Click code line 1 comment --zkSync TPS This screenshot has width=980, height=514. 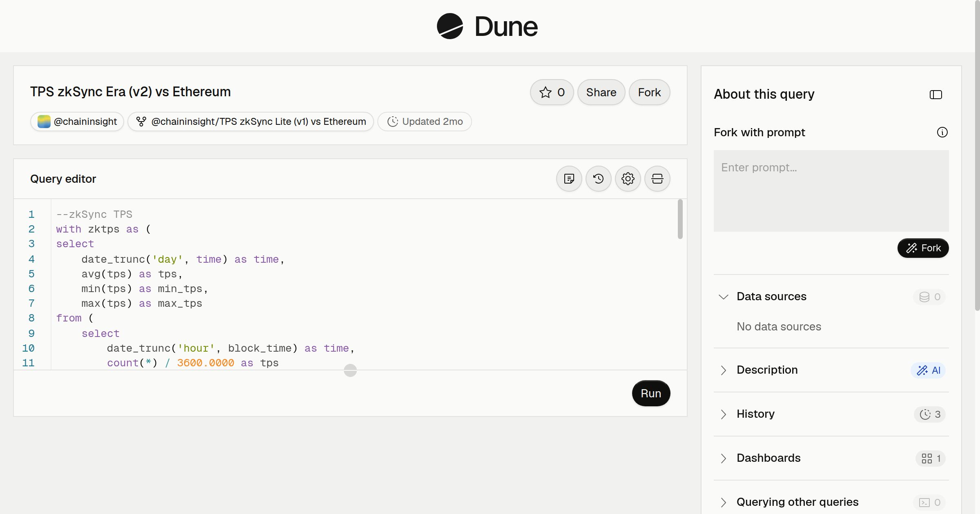coord(94,215)
